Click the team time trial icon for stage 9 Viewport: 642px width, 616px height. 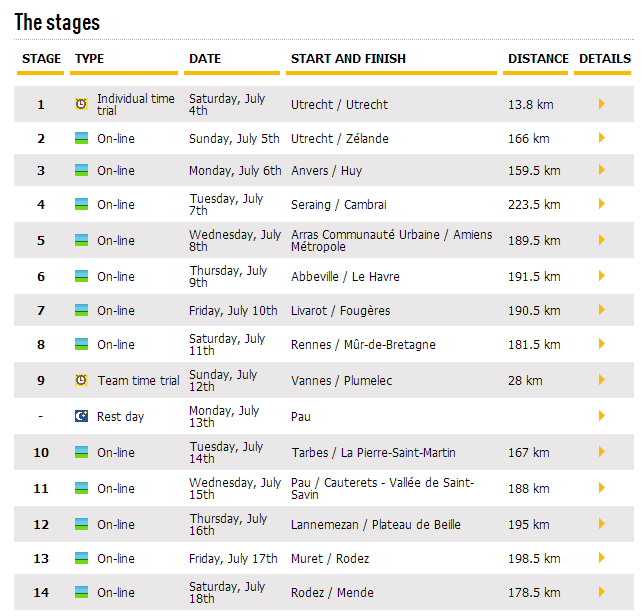click(81, 380)
